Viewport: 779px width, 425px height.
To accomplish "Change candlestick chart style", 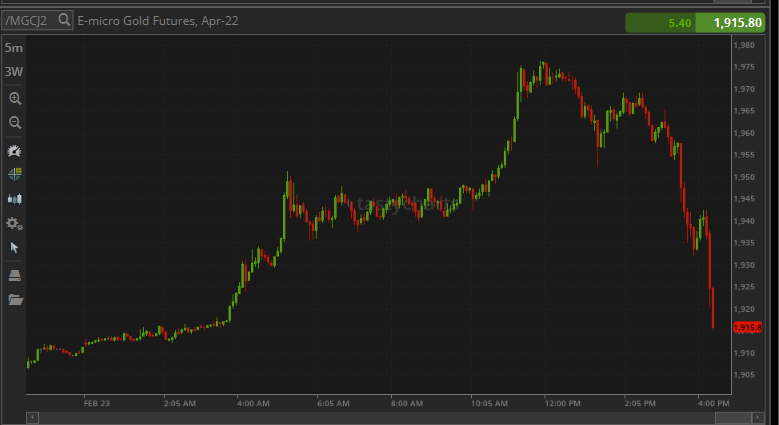I will [x=15, y=199].
